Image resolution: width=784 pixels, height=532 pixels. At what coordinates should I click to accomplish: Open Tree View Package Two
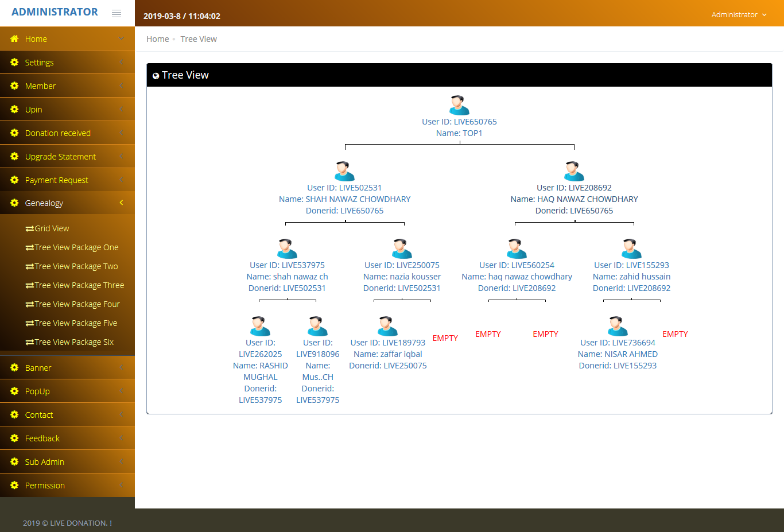point(72,266)
